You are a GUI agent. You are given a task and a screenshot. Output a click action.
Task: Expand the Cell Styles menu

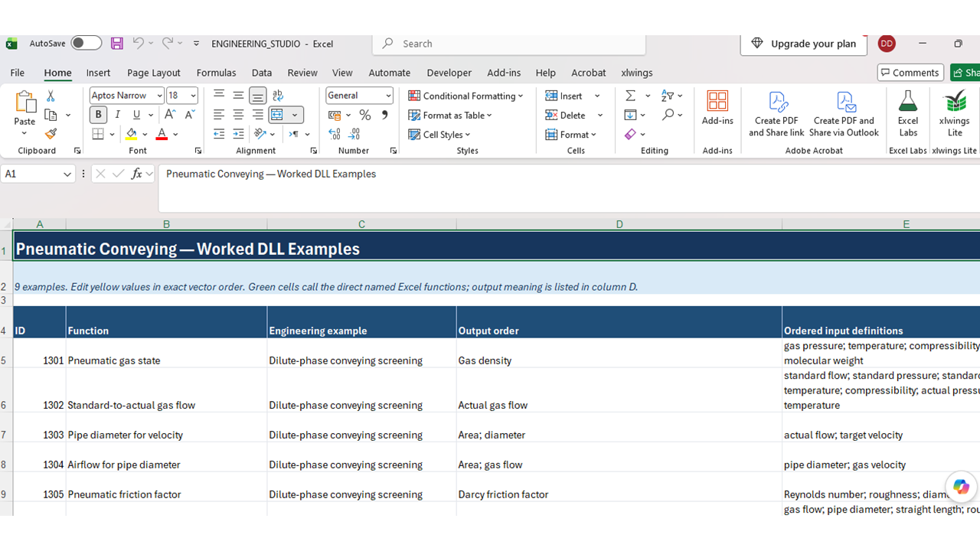(x=439, y=134)
